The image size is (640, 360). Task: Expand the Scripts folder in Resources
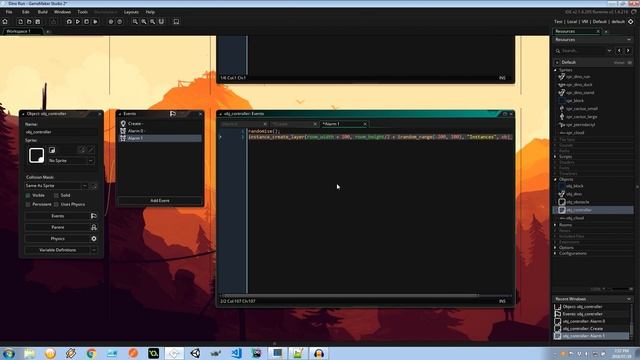[556, 157]
